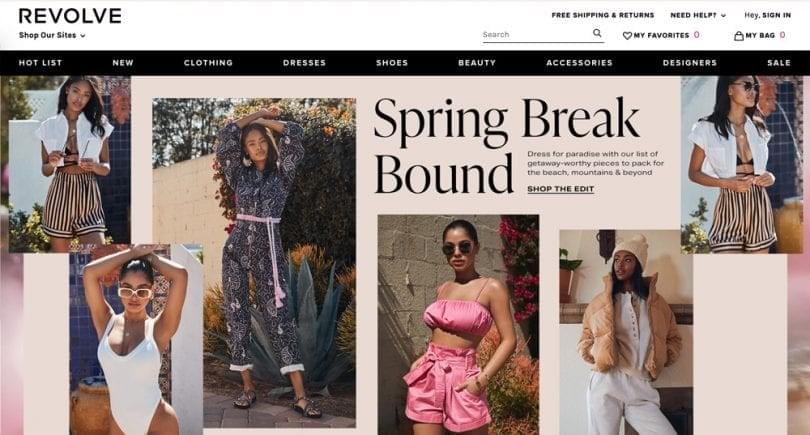Open the Clothing category
This screenshot has width=810, height=435.
click(x=208, y=63)
